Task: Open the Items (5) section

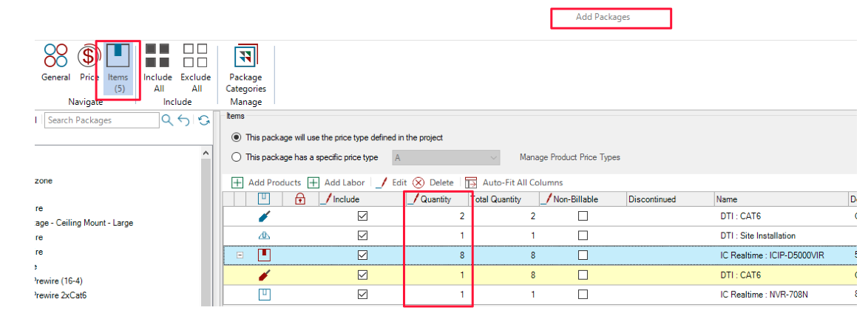Action: tap(118, 69)
